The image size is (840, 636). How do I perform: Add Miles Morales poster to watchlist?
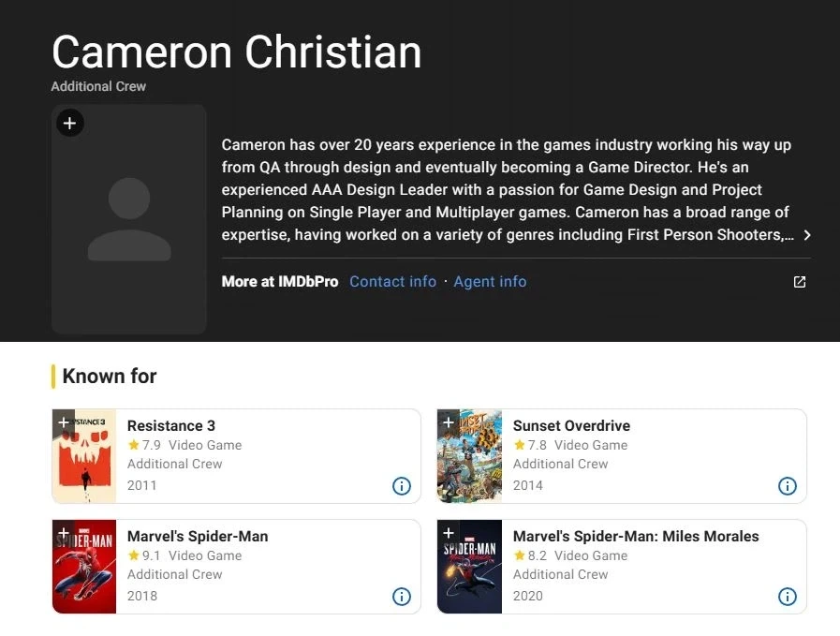[x=449, y=533]
